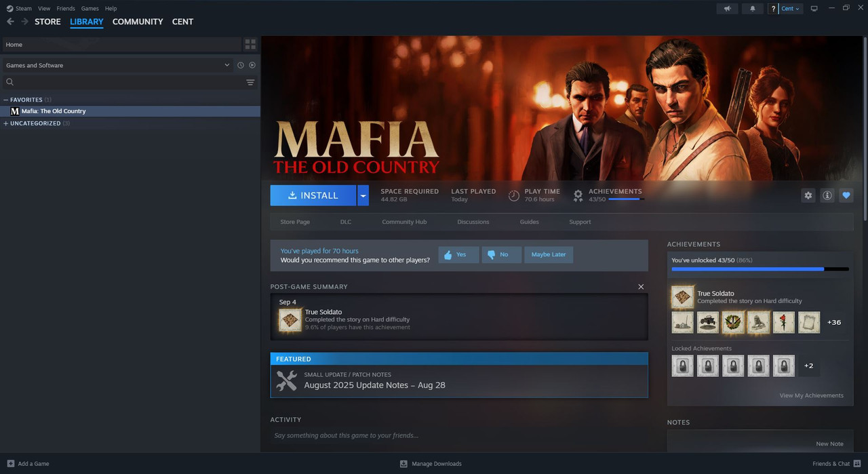The height and width of the screenshot is (474, 868).
Task: Open the Steam menu
Action: [24, 9]
